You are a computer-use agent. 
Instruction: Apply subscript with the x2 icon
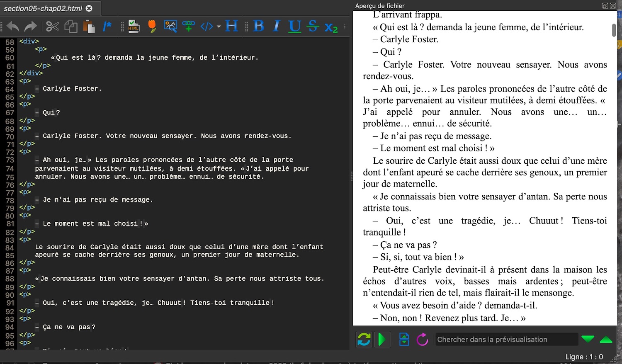pos(331,27)
